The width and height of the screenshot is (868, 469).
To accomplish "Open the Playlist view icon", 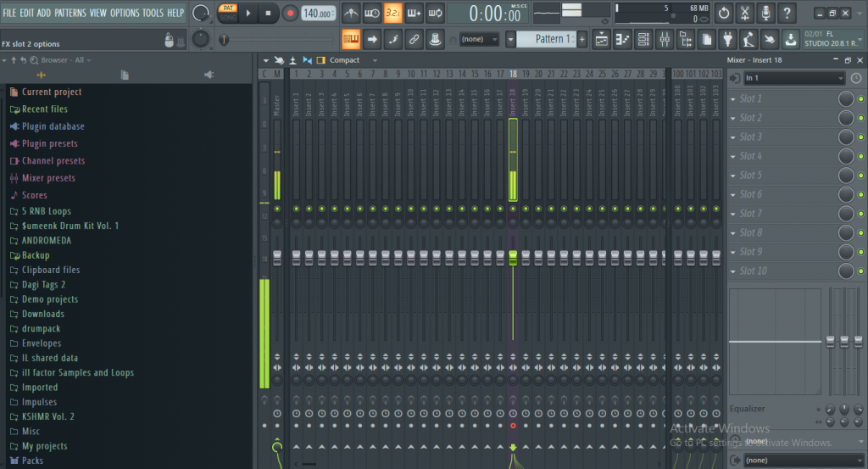I will coord(601,39).
